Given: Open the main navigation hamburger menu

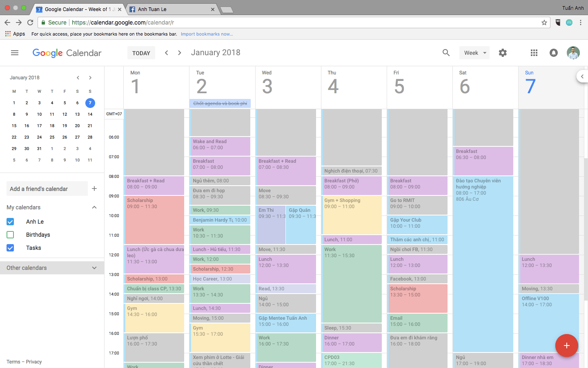Looking at the screenshot, I should point(15,53).
